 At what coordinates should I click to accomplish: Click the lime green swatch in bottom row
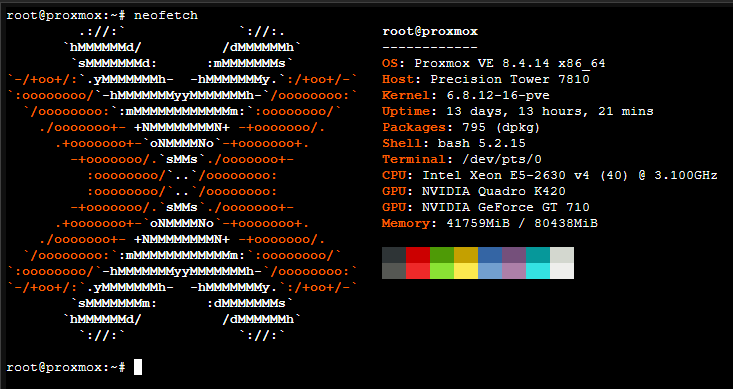tap(442, 271)
